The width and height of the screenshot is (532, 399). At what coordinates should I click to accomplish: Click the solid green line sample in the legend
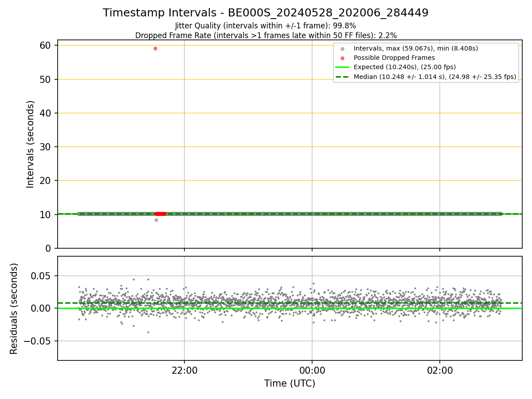342,67
